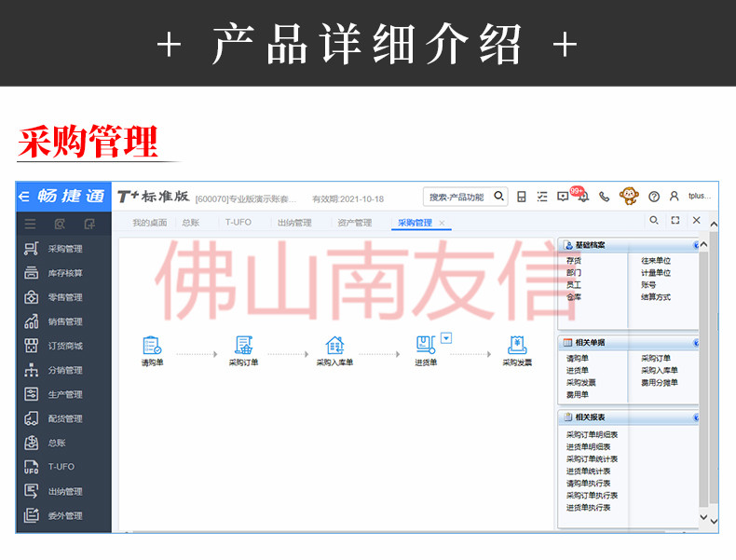Screen dimensions: 736x560
Task: Open 存货 under 基础档案
Action: (x=574, y=261)
